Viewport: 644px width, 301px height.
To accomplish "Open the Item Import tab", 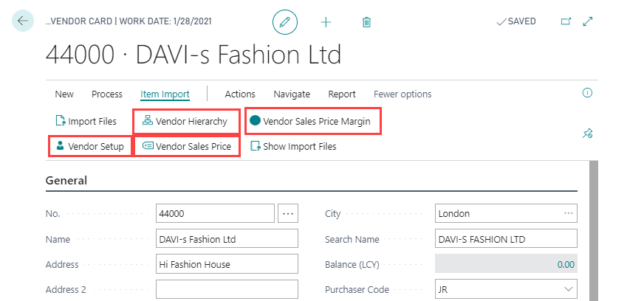I will 165,94.
